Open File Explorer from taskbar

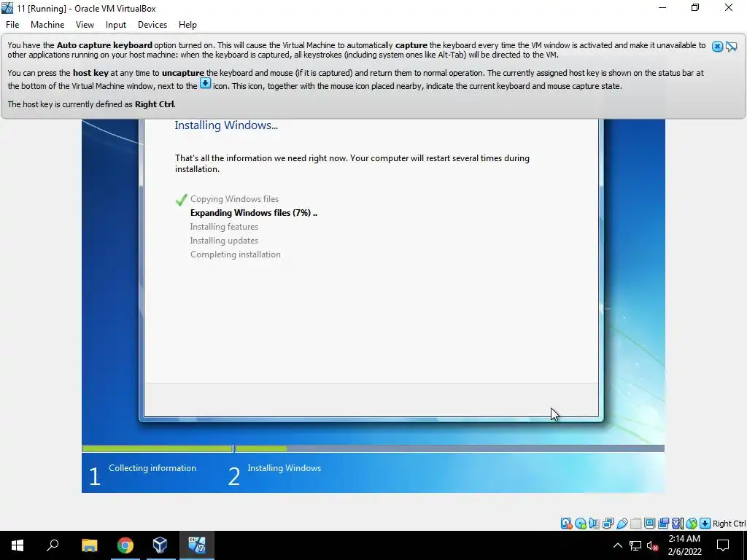pos(89,545)
